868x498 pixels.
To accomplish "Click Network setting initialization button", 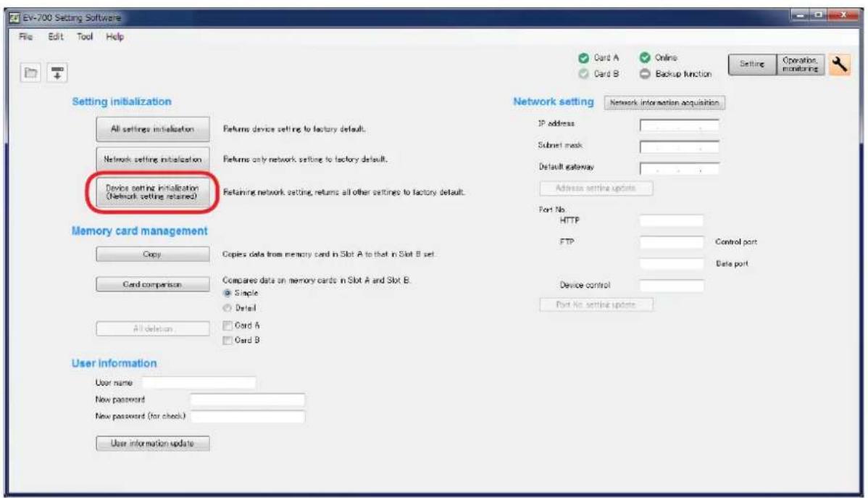I will coord(153,159).
